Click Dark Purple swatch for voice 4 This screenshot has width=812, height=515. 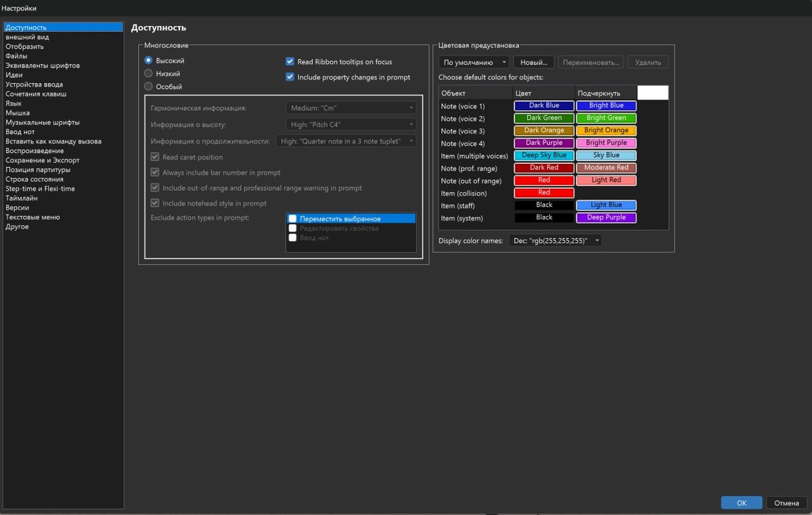click(544, 143)
